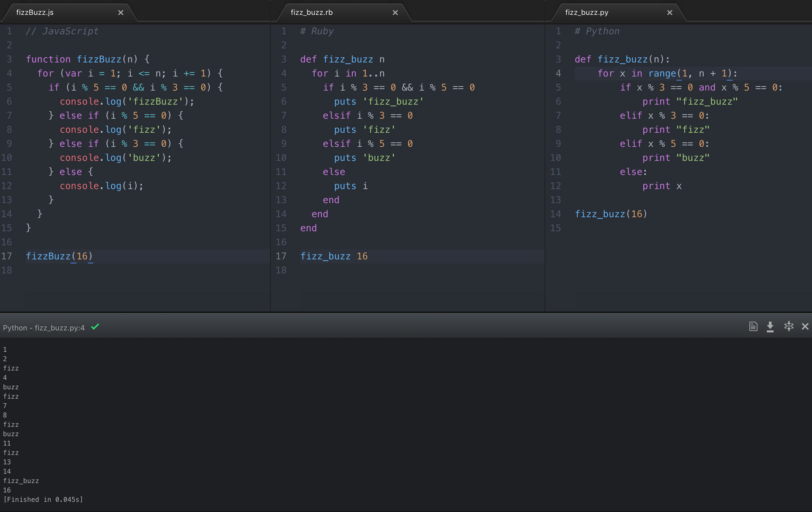Click the output panel document icon

coord(753,326)
